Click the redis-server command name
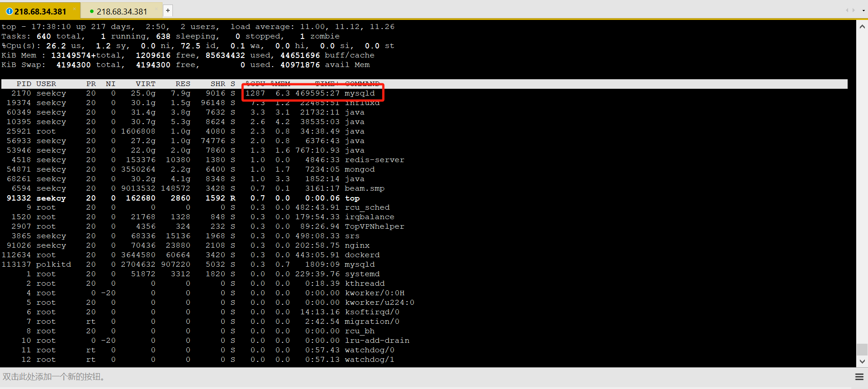Viewport: 868px width, 389px height. pos(375,160)
